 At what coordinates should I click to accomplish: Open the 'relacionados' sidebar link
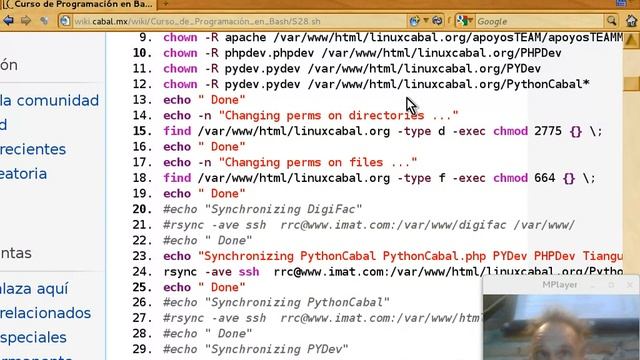[x=45, y=313]
